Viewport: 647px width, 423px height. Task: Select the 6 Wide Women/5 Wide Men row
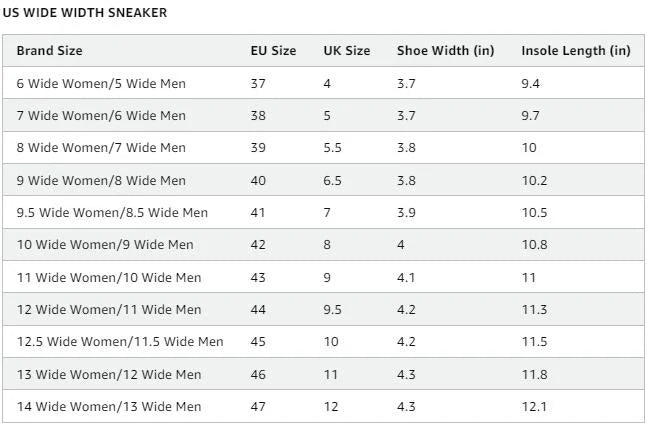(101, 83)
